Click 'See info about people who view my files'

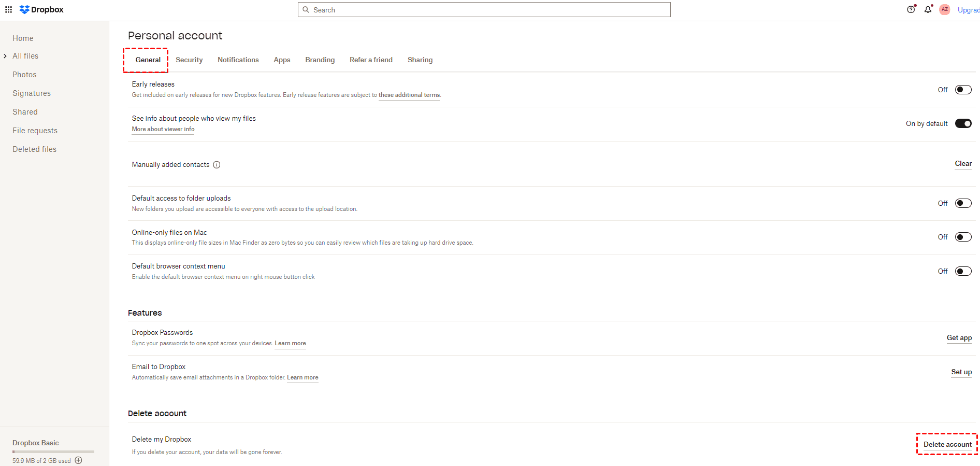point(194,119)
